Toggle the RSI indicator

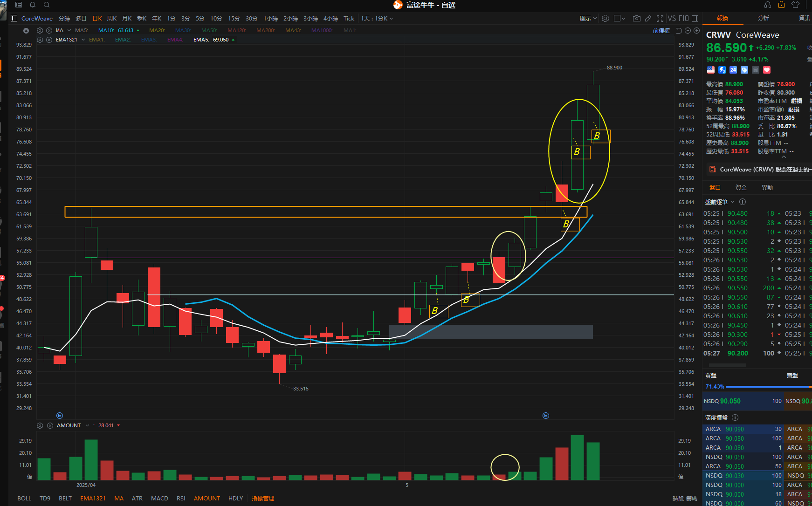(x=181, y=499)
